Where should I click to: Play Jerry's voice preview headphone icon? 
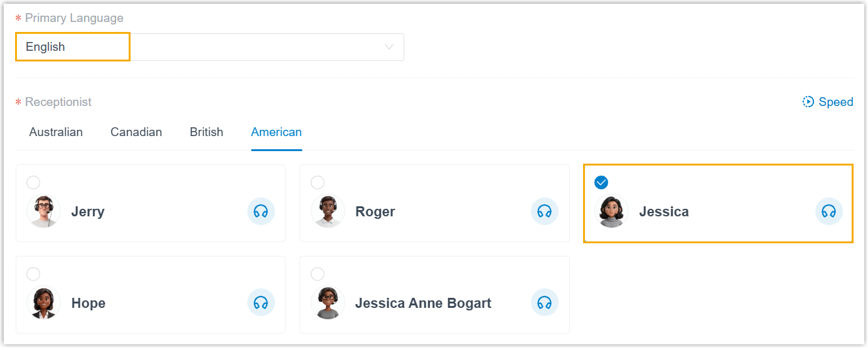tap(261, 211)
